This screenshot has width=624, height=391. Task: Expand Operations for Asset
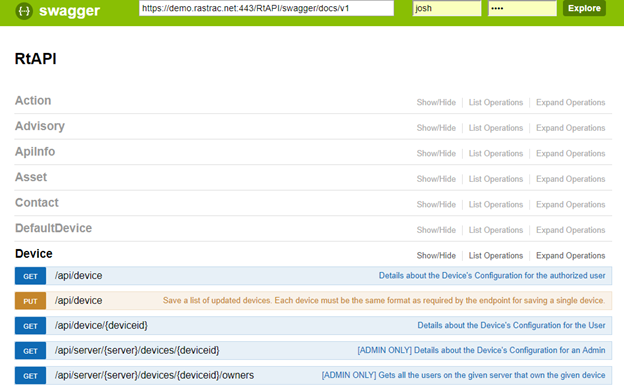pos(571,179)
